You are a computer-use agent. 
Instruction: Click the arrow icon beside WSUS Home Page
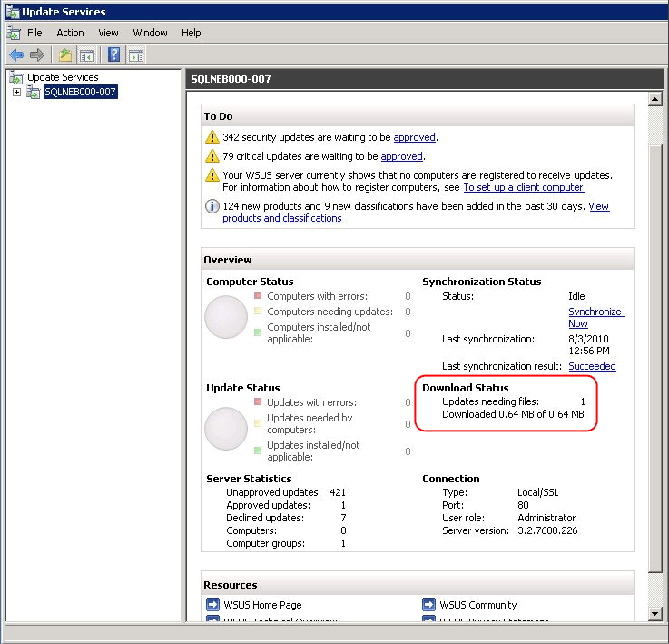click(212, 604)
